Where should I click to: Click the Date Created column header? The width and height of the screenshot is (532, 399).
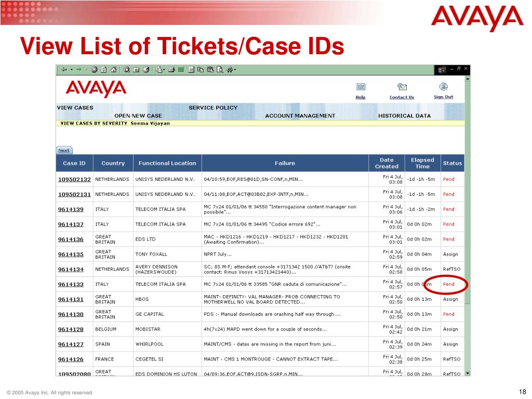(x=387, y=163)
